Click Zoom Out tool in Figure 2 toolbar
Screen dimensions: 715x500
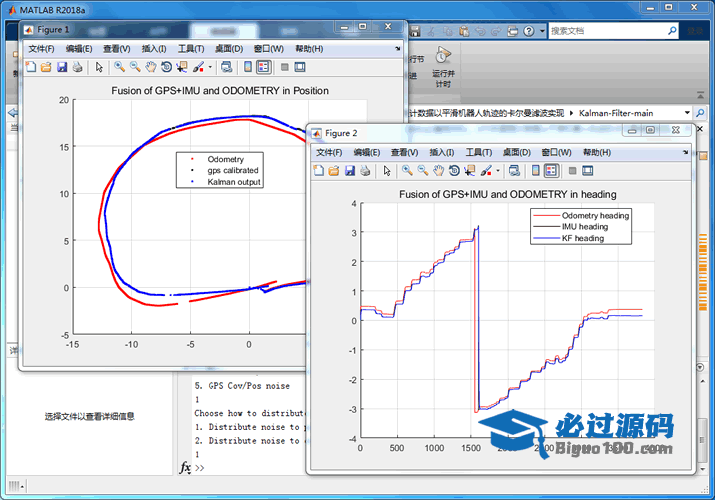click(422, 171)
